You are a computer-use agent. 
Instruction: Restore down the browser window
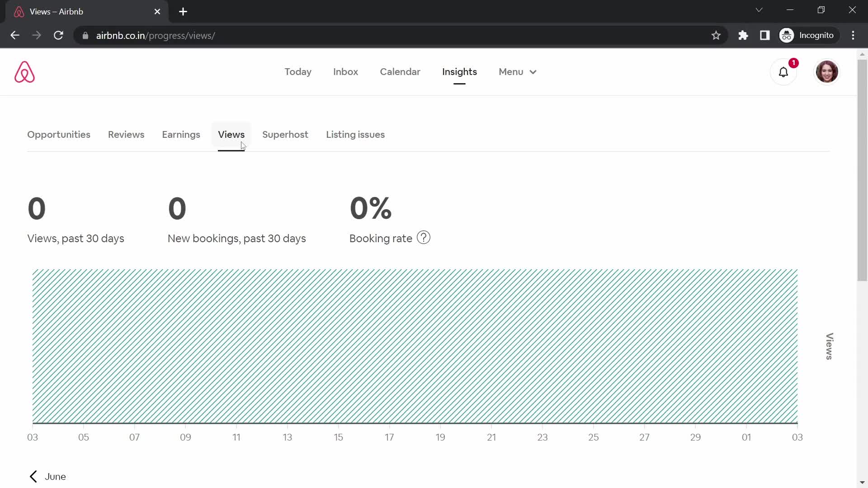821,10
